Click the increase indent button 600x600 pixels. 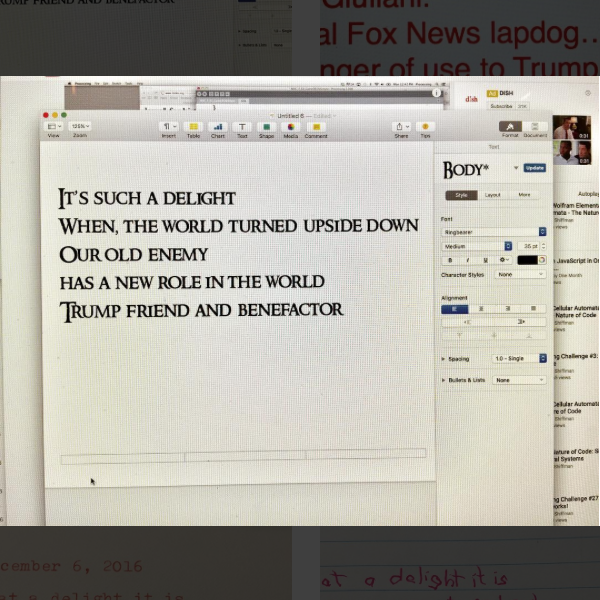pyautogui.click(x=520, y=322)
